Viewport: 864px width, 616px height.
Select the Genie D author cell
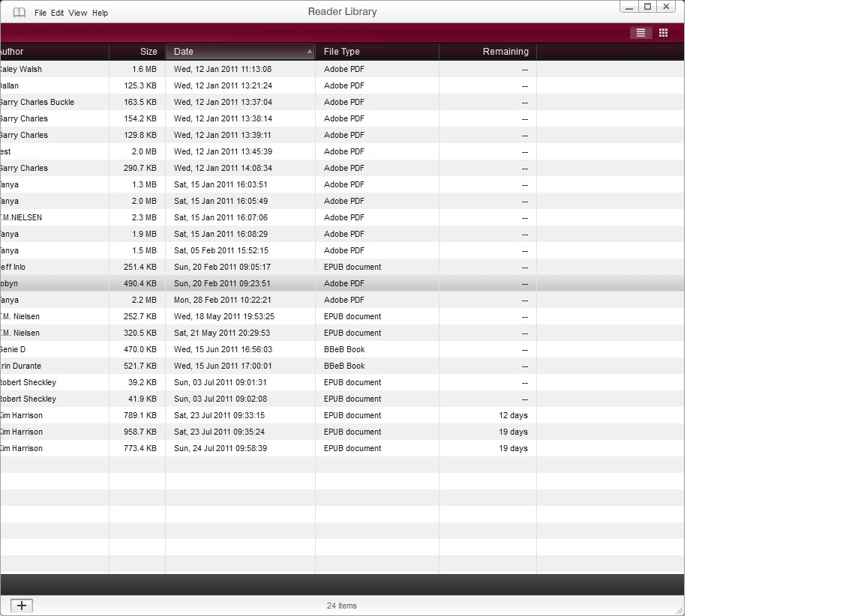coord(13,350)
